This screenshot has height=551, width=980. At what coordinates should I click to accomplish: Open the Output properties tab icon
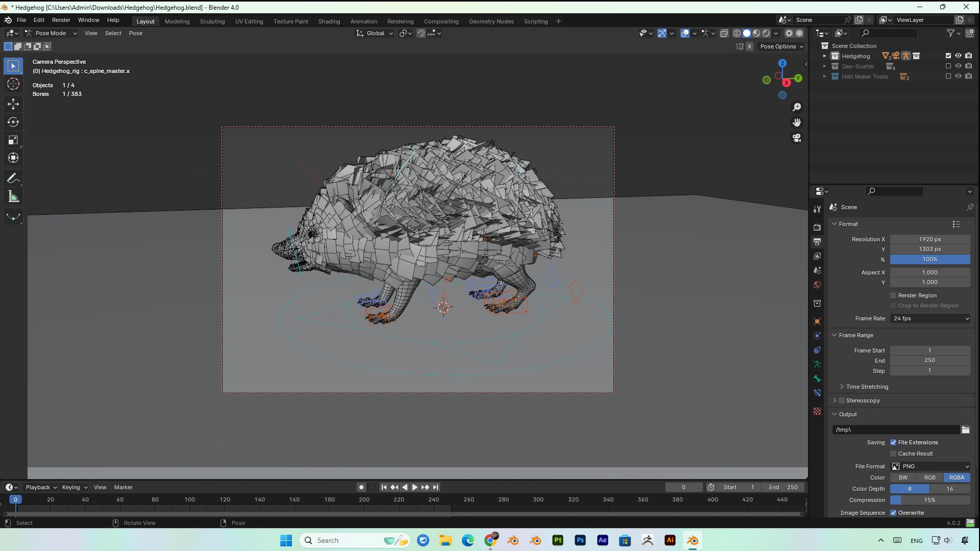pos(817,241)
